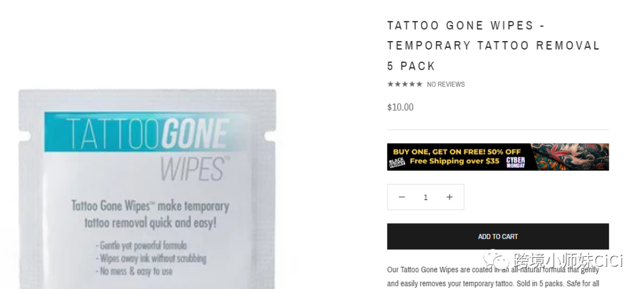This screenshot has width=644, height=289.
Task: Click the product description paragraph text
Action: (493, 277)
